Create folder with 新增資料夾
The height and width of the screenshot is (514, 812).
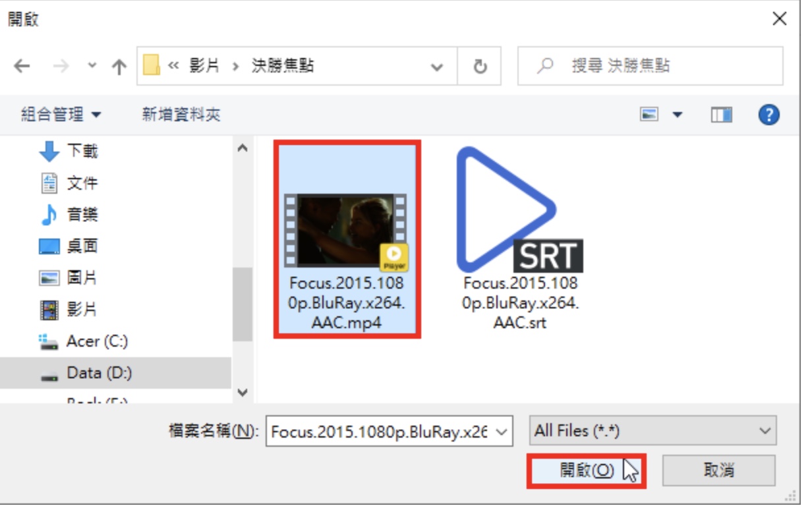click(181, 115)
